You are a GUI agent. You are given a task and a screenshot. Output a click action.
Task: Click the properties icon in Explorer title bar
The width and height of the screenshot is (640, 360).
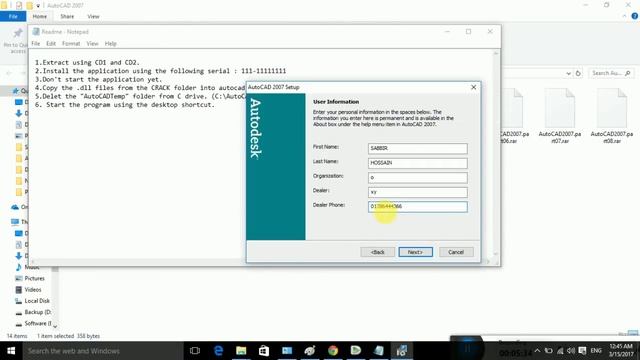(x=19, y=5)
